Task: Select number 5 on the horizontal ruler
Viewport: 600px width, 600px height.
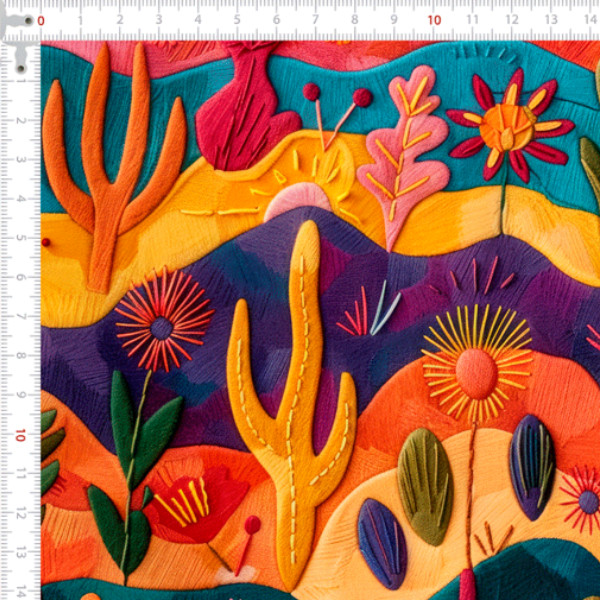Action: pyautogui.click(x=237, y=20)
